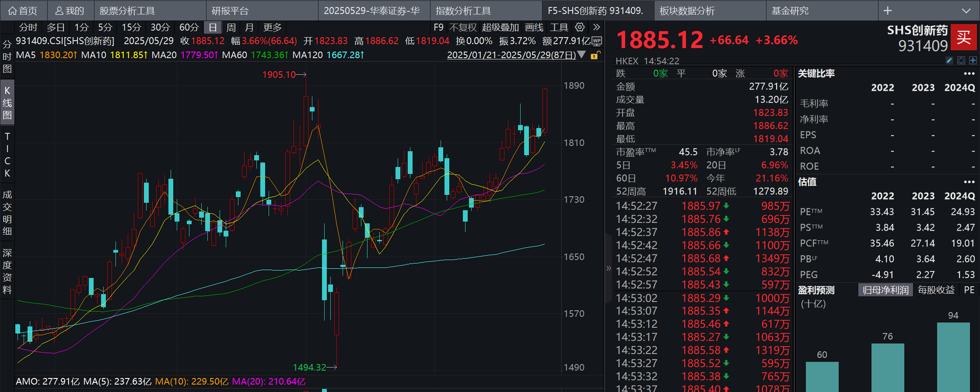The width and height of the screenshot is (980, 392).
Task: Select the 周 weekly period
Action: [231, 27]
